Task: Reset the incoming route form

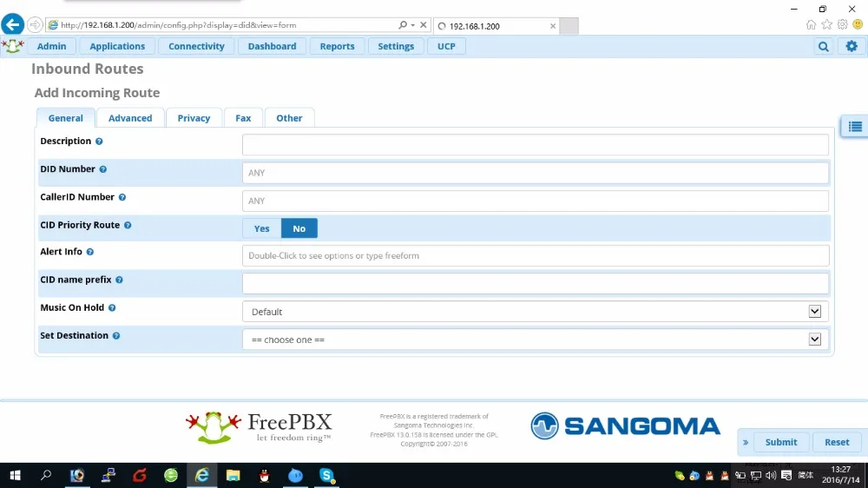Action: pos(837,443)
